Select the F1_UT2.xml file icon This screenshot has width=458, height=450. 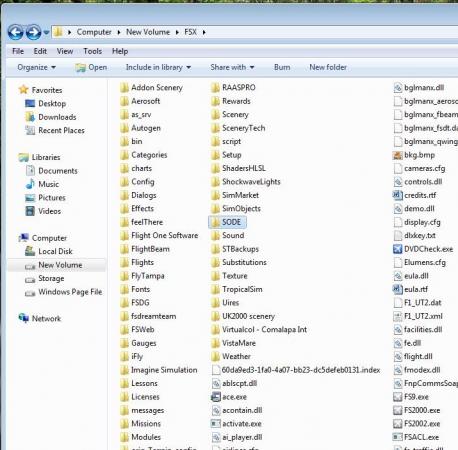(x=398, y=316)
